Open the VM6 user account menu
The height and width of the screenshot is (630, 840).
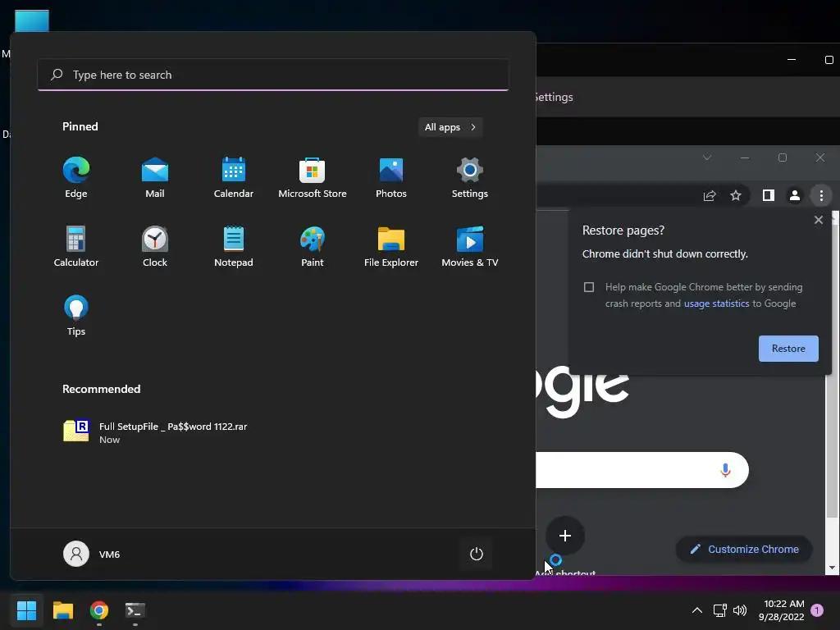(x=92, y=554)
